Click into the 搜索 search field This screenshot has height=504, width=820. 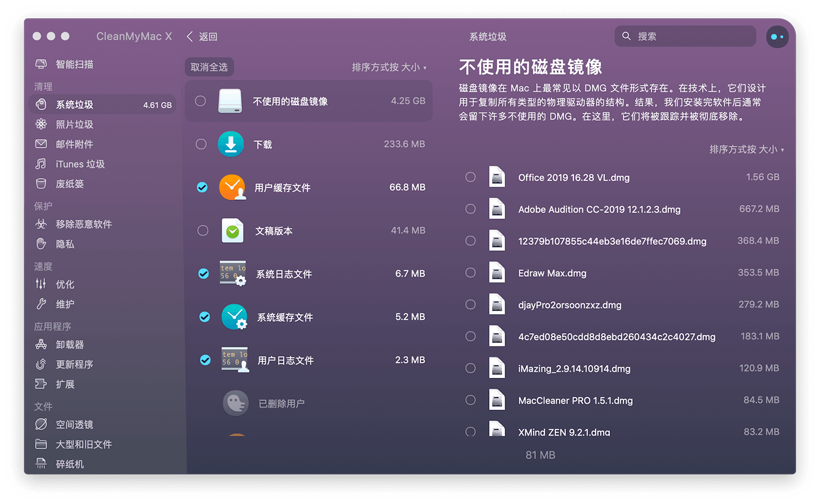pyautogui.click(x=685, y=36)
